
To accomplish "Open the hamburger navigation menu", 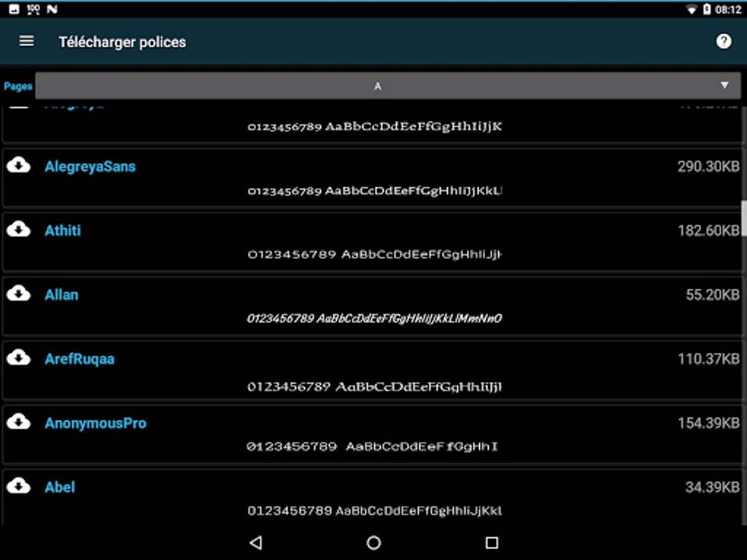I will tap(26, 41).
